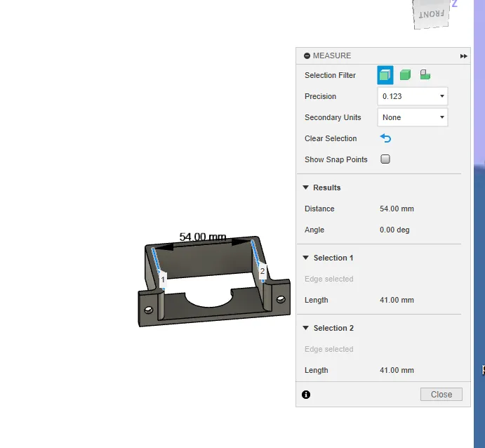Select the face/edge/vertex selection filter icon
The height and width of the screenshot is (448, 485).
point(385,75)
